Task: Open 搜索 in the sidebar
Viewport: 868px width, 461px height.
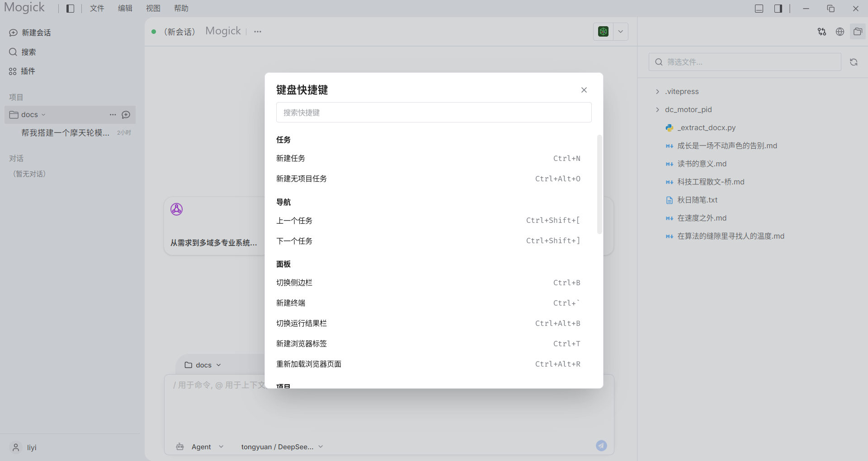Action: (23, 52)
